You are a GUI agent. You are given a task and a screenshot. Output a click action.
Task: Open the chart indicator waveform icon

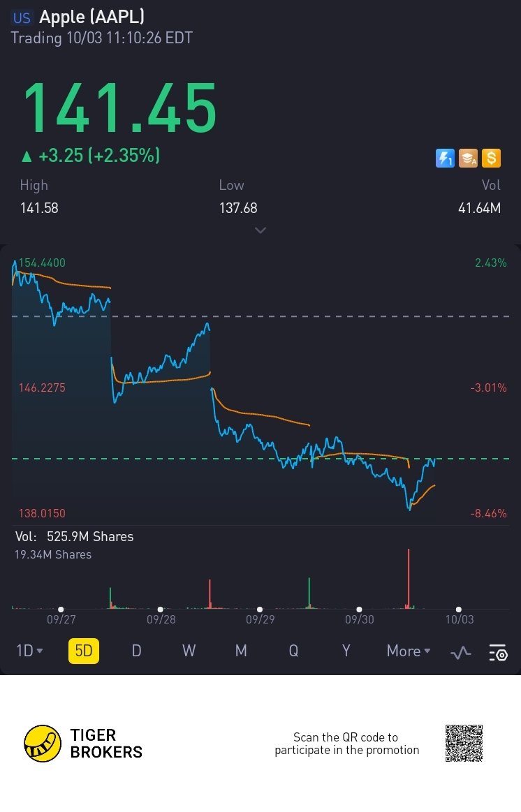coord(460,653)
